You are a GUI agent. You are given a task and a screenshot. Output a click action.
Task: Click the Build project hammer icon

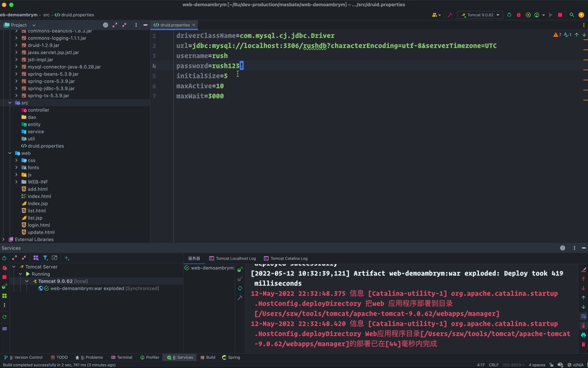coord(450,15)
